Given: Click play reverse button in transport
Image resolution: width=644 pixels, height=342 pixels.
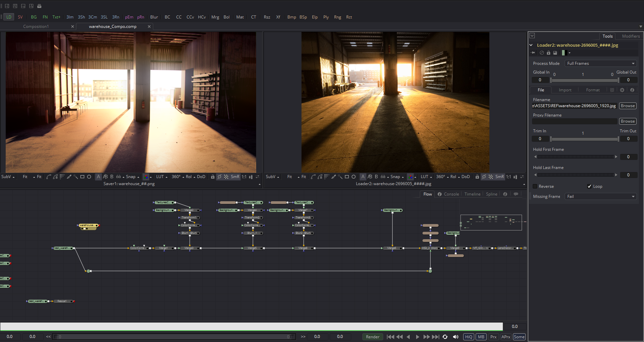Looking at the screenshot, I should click(x=408, y=337).
